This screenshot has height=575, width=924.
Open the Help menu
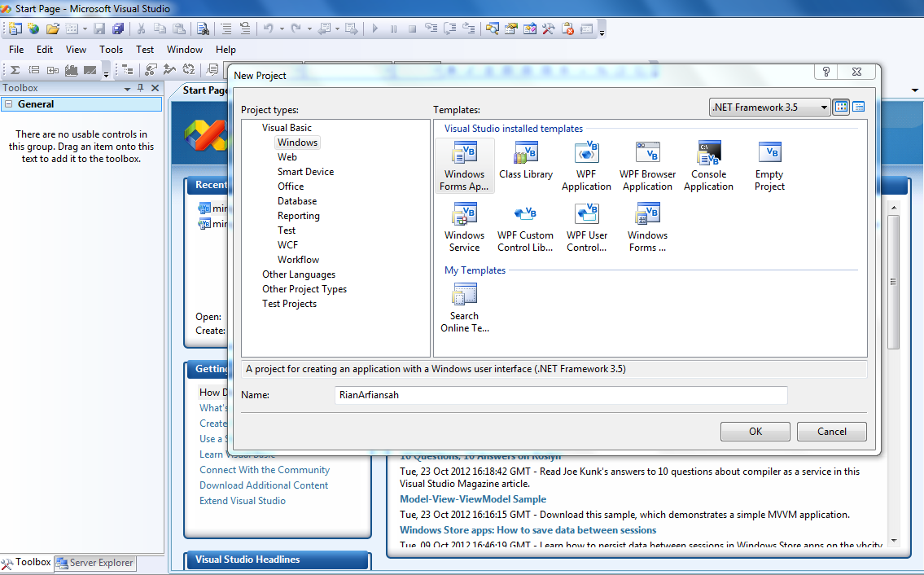point(226,50)
